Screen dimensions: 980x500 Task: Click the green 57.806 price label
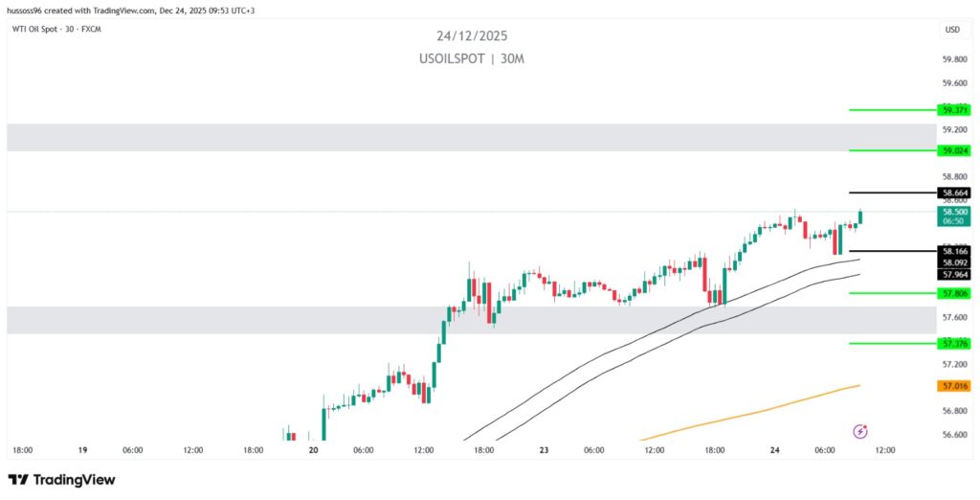coord(955,293)
